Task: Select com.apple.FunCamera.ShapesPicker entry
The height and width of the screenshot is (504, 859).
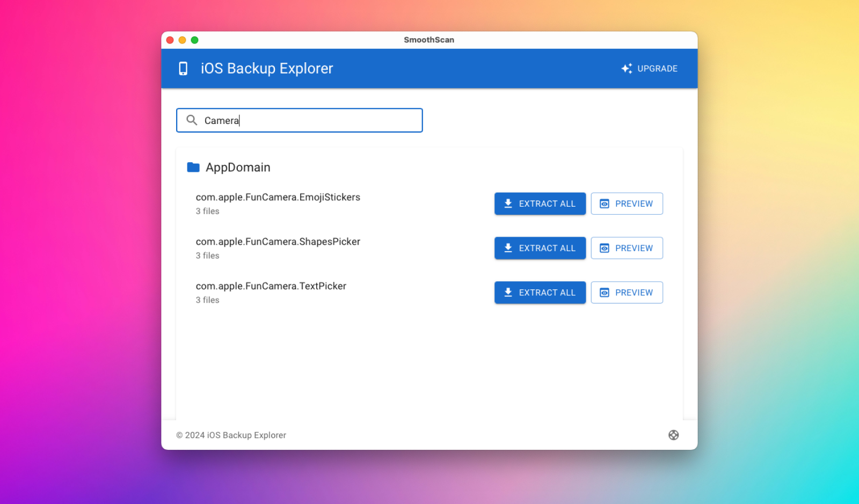Action: [x=278, y=242]
